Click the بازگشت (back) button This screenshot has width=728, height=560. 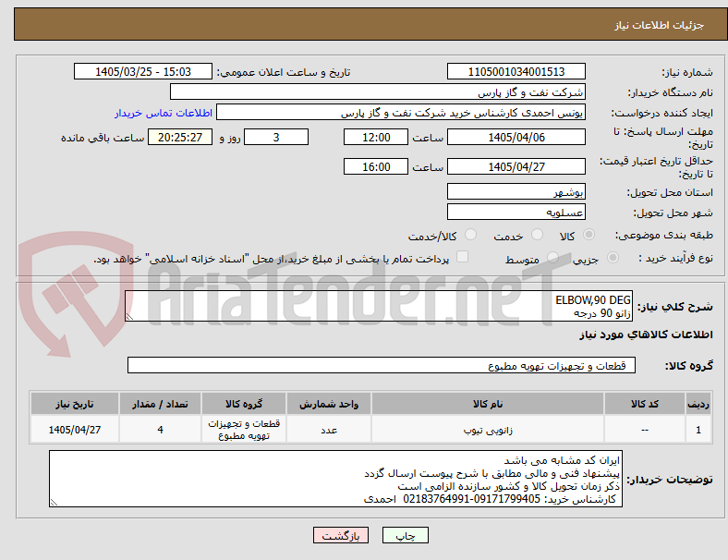[x=341, y=535]
